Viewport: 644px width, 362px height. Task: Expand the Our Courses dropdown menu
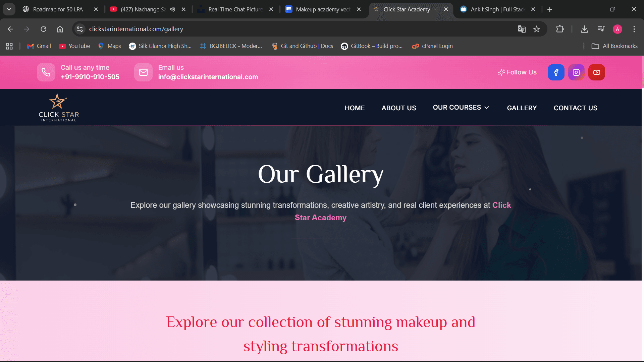pyautogui.click(x=461, y=108)
